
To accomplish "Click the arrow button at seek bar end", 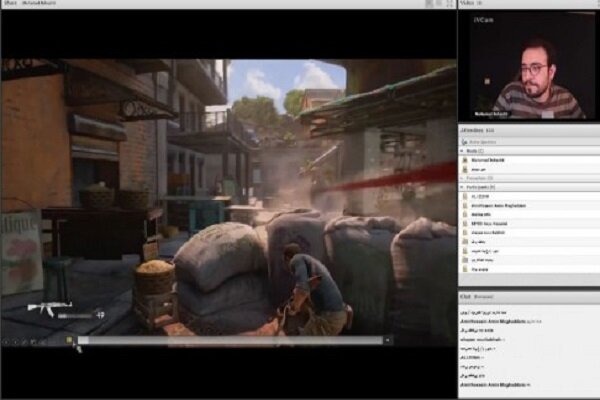I will pos(388,340).
